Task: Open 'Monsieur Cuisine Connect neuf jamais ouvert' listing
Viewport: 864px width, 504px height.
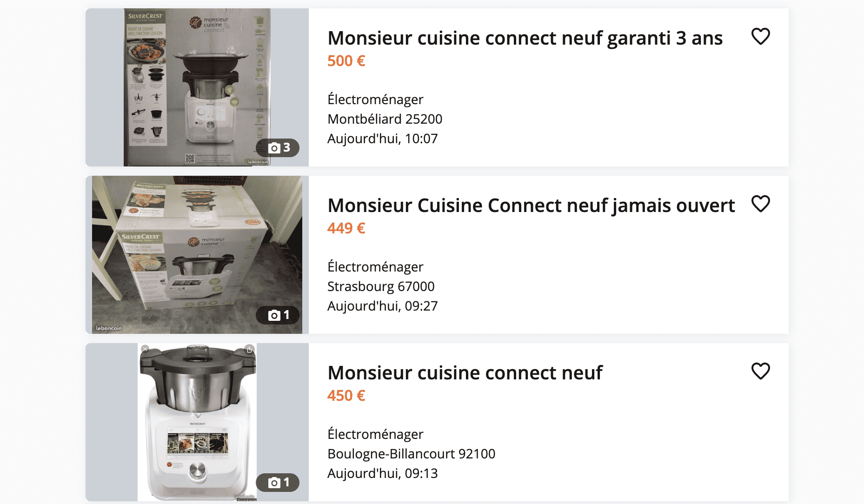Action: [531, 206]
